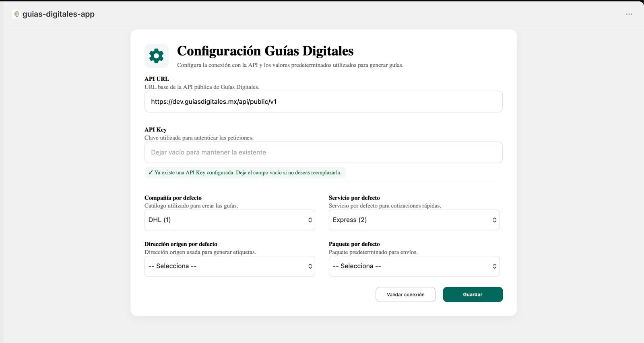The height and width of the screenshot is (343, 644).
Task: Click the Paquete por defecto label
Action: coord(354,244)
